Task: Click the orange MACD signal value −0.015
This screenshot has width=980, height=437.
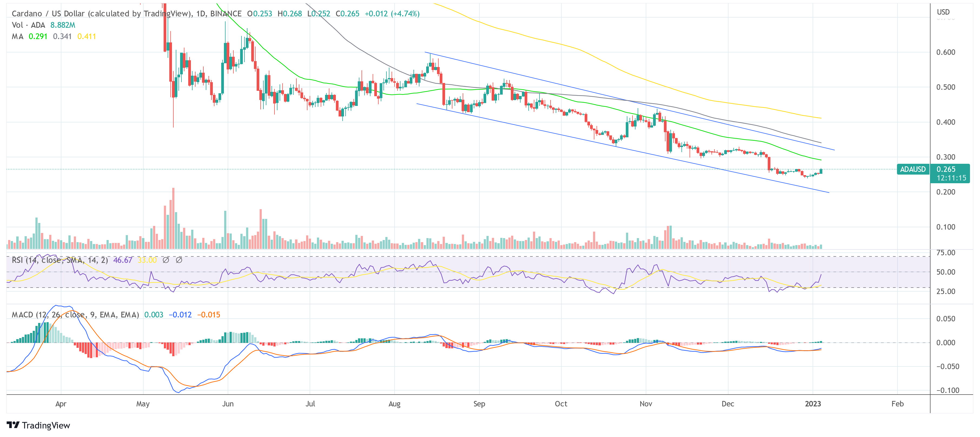Action: (208, 315)
